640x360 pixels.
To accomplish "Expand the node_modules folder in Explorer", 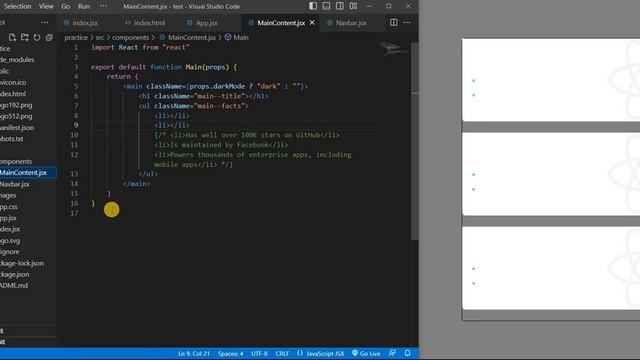I will 28,60.
